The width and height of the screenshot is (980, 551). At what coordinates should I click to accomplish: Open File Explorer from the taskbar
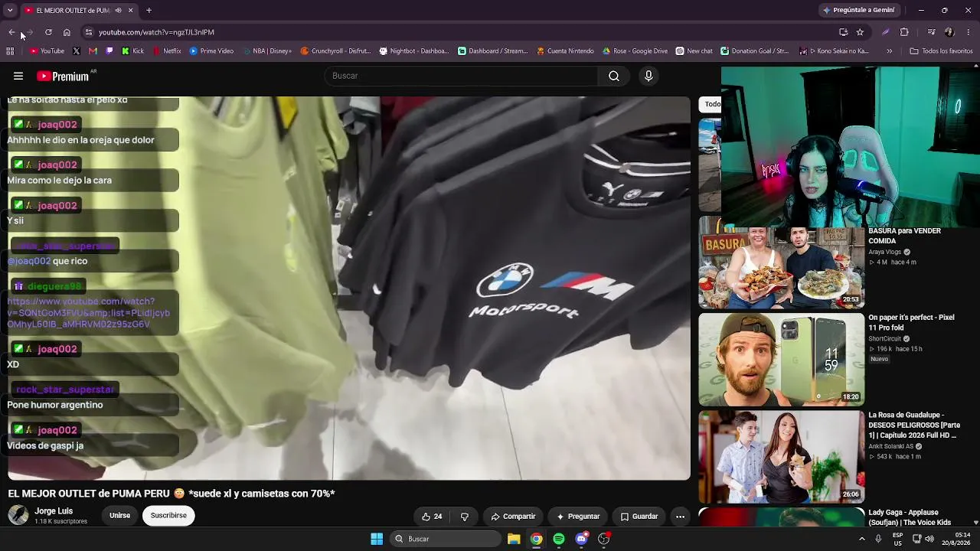point(514,539)
